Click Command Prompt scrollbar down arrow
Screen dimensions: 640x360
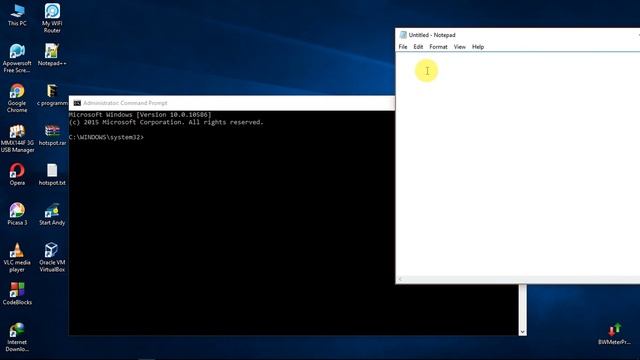coord(522,332)
